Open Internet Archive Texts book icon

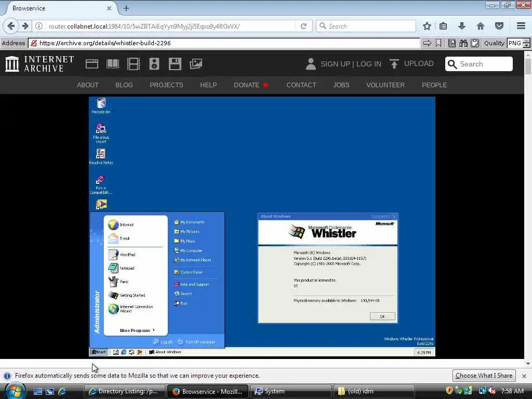tap(113, 64)
